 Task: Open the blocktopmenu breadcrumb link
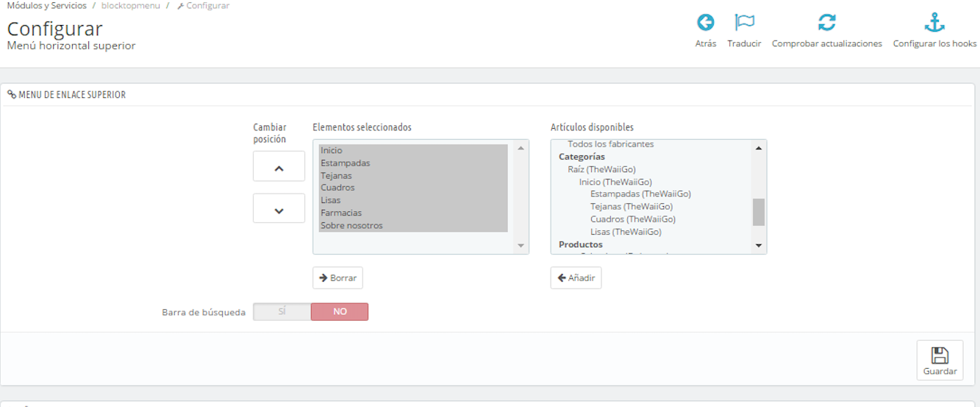point(131,6)
